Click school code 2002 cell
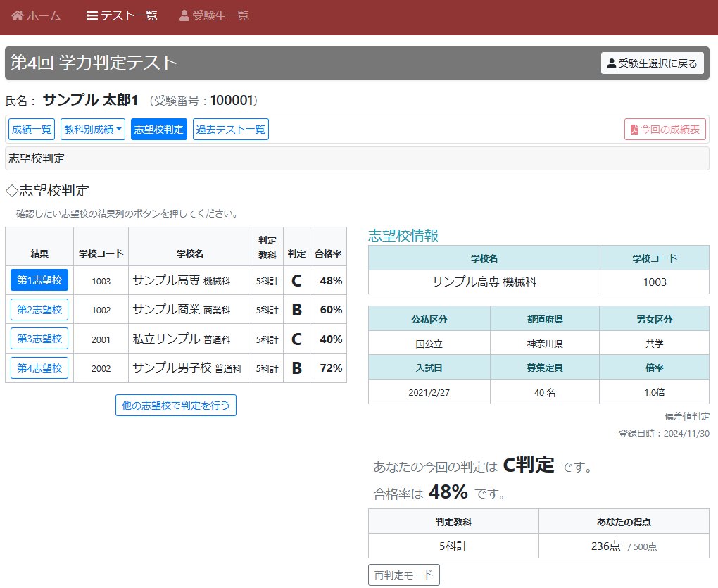The image size is (718, 588). click(x=101, y=368)
